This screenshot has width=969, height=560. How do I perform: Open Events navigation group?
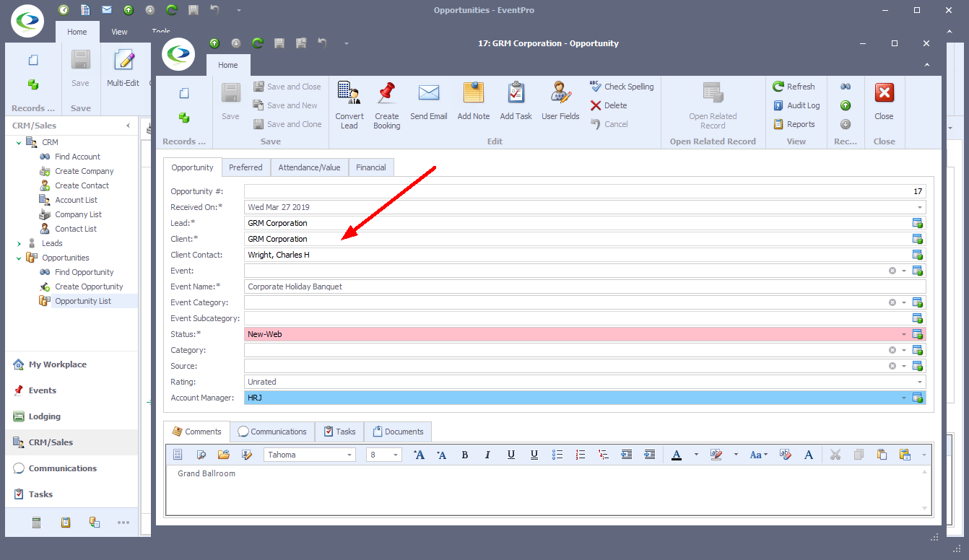click(x=72, y=390)
